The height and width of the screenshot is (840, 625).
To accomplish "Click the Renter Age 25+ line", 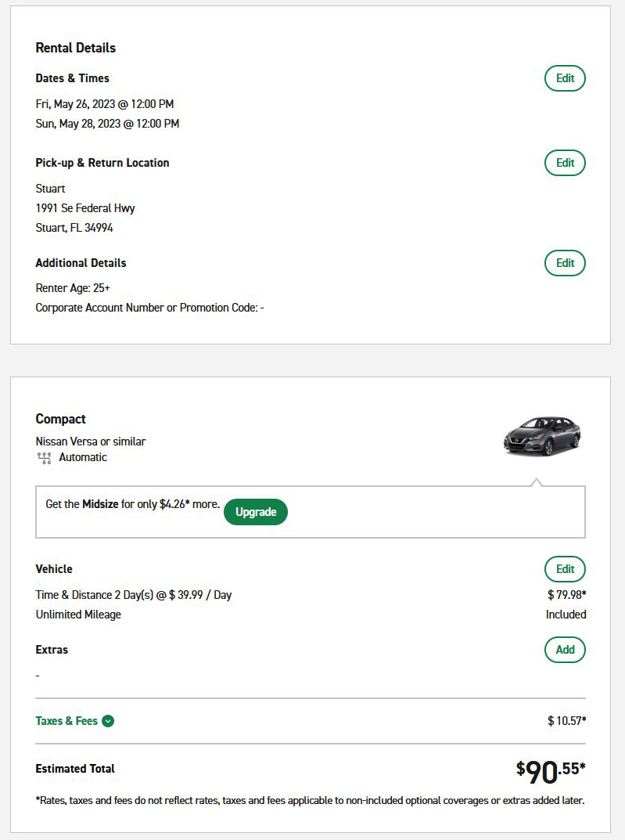I will [73, 288].
